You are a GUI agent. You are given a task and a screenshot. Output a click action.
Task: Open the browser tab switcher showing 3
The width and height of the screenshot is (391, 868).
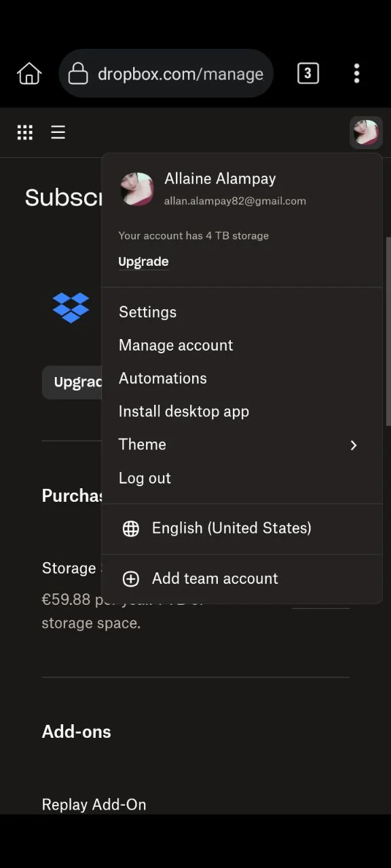click(308, 73)
